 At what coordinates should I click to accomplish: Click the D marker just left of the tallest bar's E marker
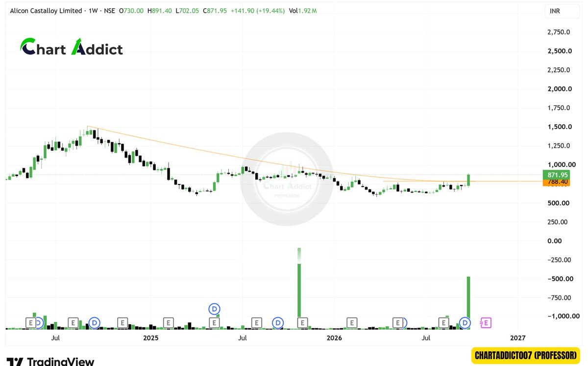pos(278,323)
